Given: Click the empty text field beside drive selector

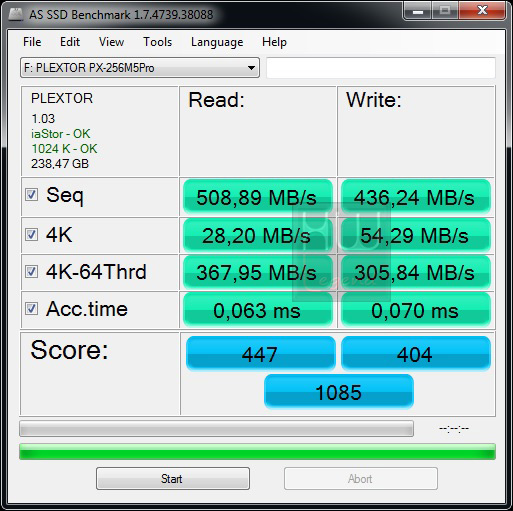Looking at the screenshot, I should [381, 68].
